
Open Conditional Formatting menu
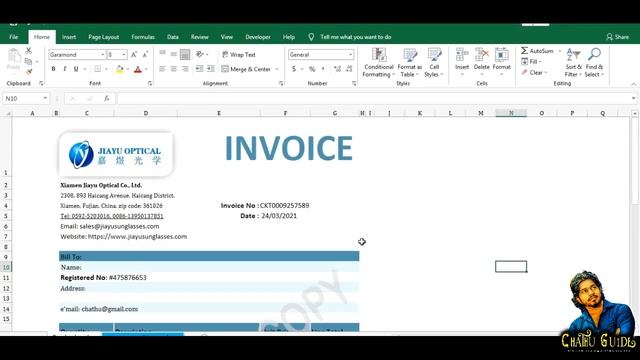379,62
